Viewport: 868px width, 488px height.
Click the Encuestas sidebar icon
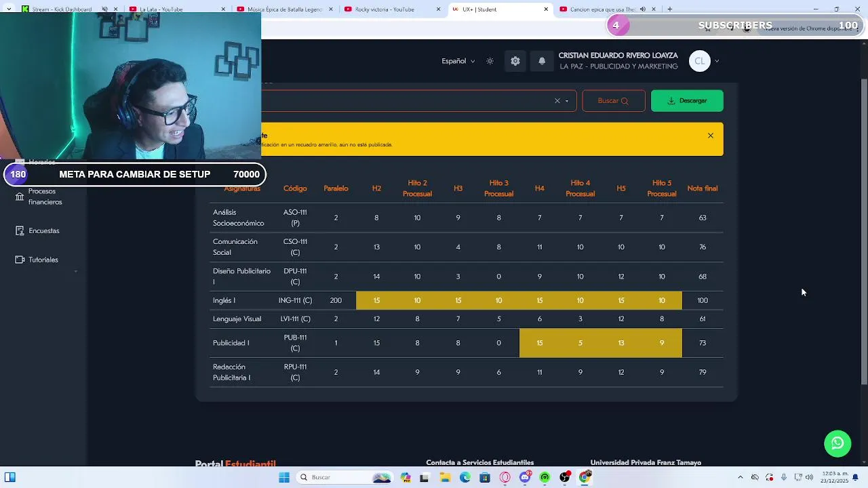[20, 230]
